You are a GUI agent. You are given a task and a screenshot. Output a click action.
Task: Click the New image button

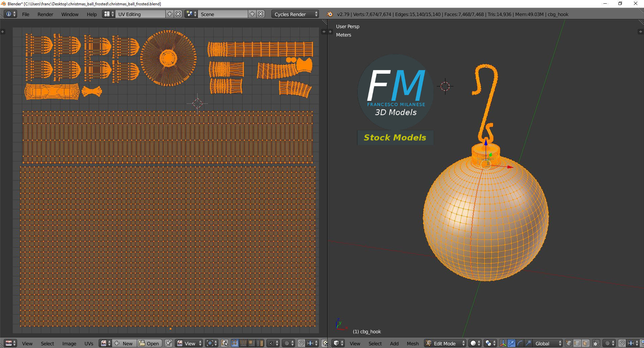point(124,343)
